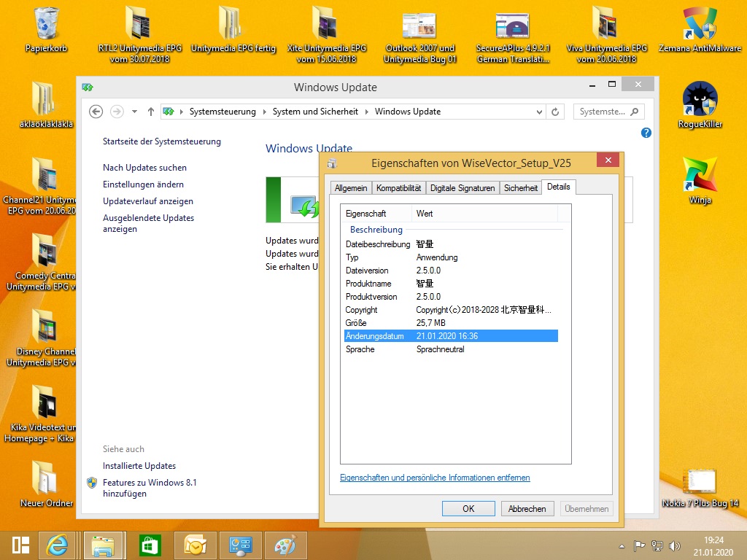Expand arrow after System und Sicherheit breadcrumb
747x560 pixels.
pos(366,112)
